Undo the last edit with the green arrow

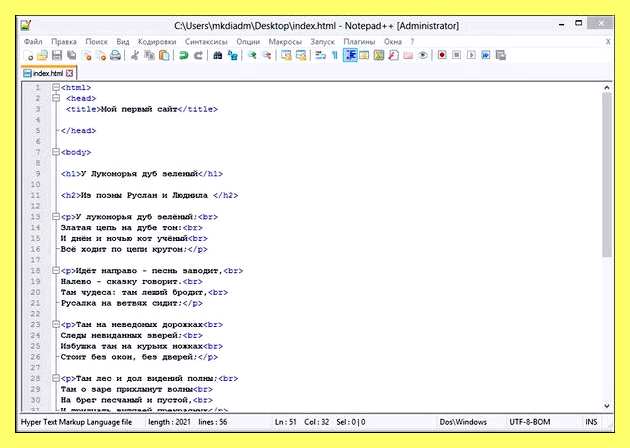(x=184, y=55)
